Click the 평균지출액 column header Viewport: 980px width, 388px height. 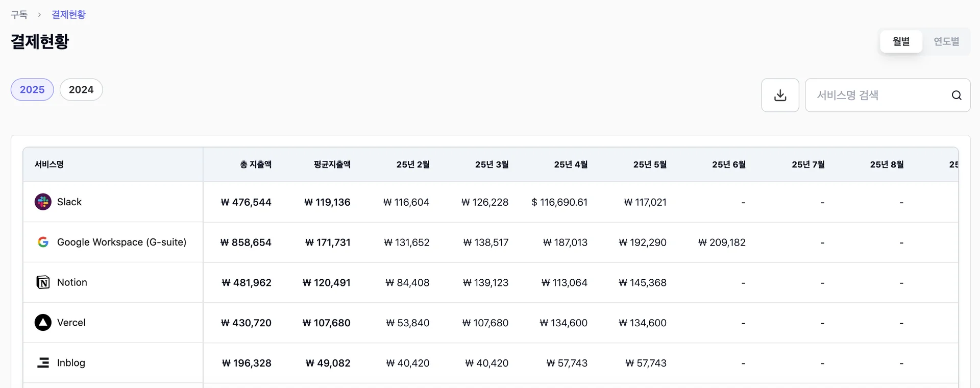point(332,164)
